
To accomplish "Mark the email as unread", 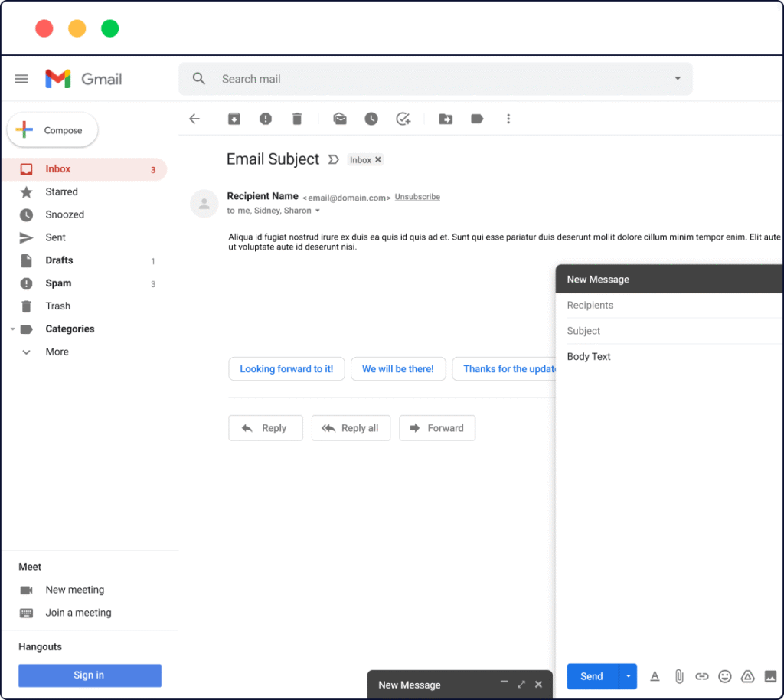I will [340, 119].
